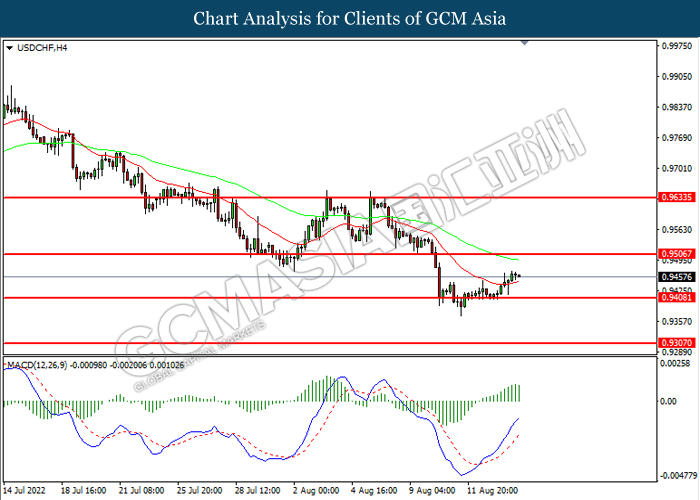
Task: Click the 9 Aug 04:00 time label
Action: (x=433, y=490)
